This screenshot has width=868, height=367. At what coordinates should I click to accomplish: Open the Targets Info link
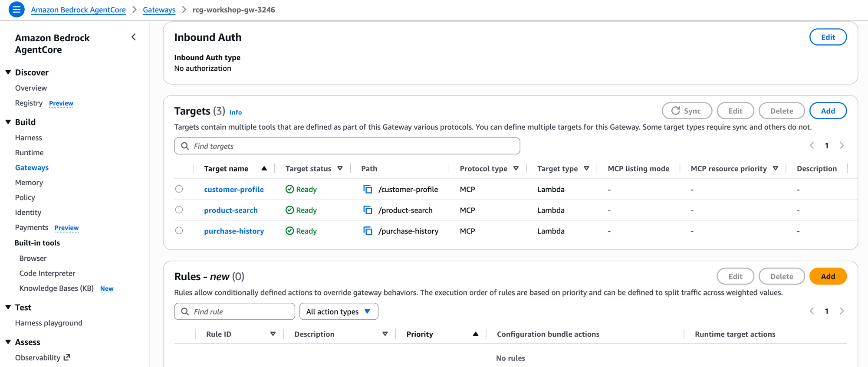[236, 112]
